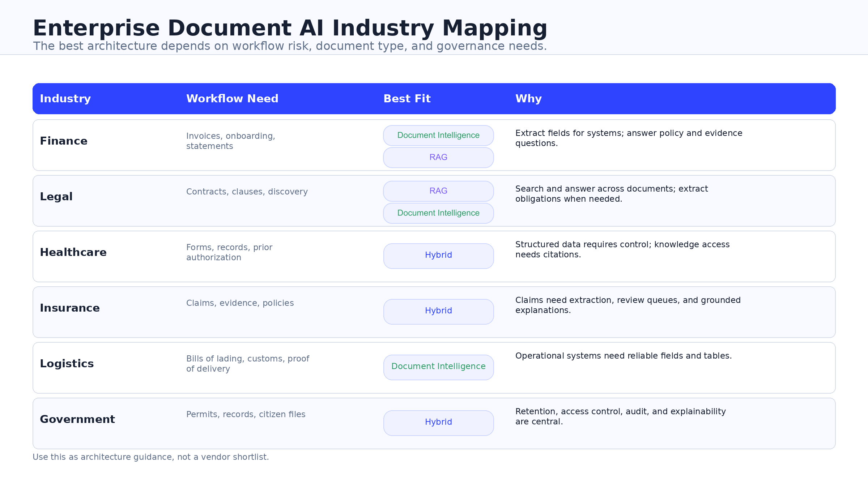Viewport: 868px width, 488px height.
Task: Click the RAG pill in Finance row
Action: pyautogui.click(x=438, y=158)
